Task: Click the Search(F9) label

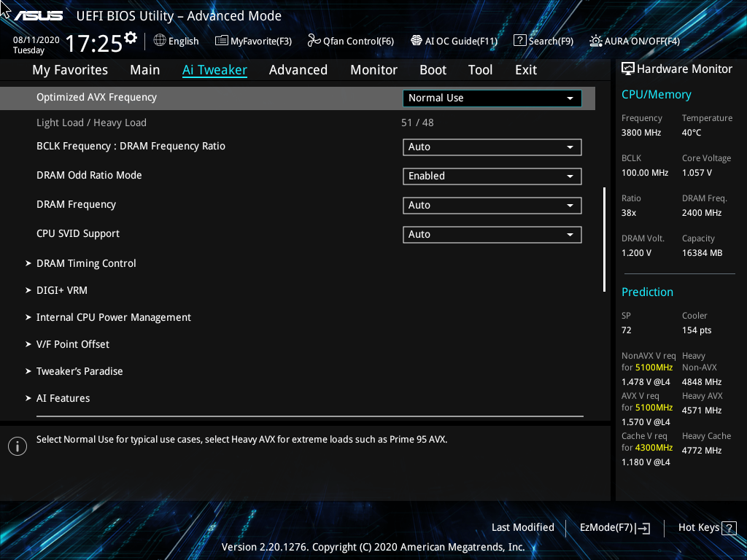Action: click(x=551, y=42)
